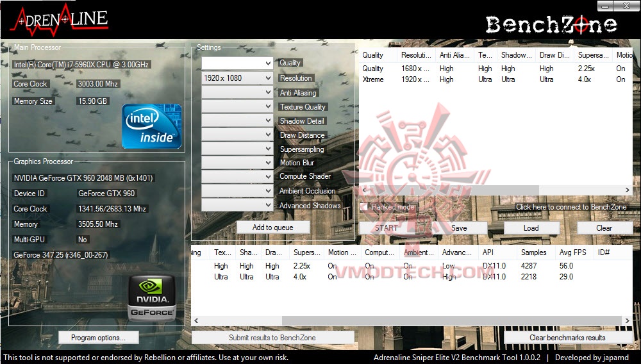Click the queue Supersa... column header
The width and height of the screenshot is (641, 364).
[x=593, y=55]
